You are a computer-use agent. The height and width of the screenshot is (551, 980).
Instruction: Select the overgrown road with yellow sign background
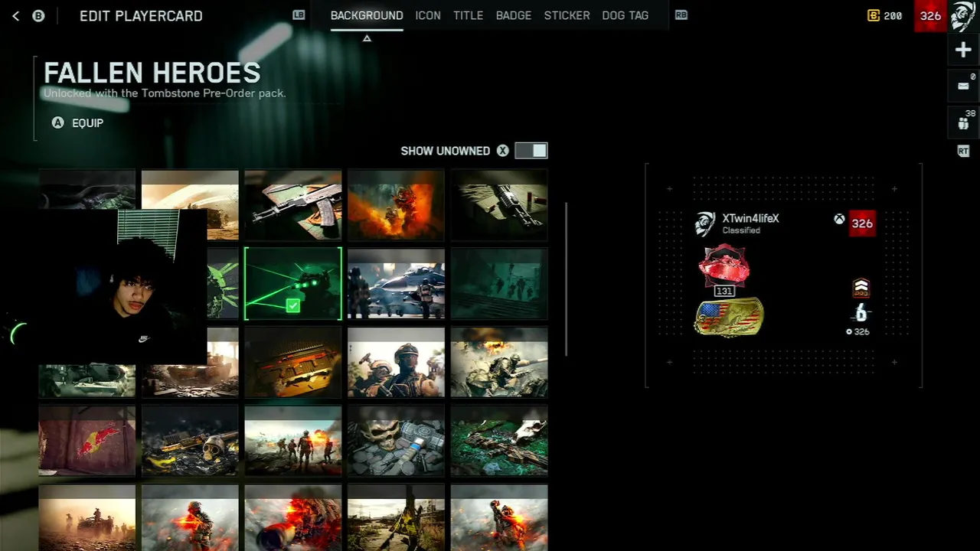pos(396,518)
